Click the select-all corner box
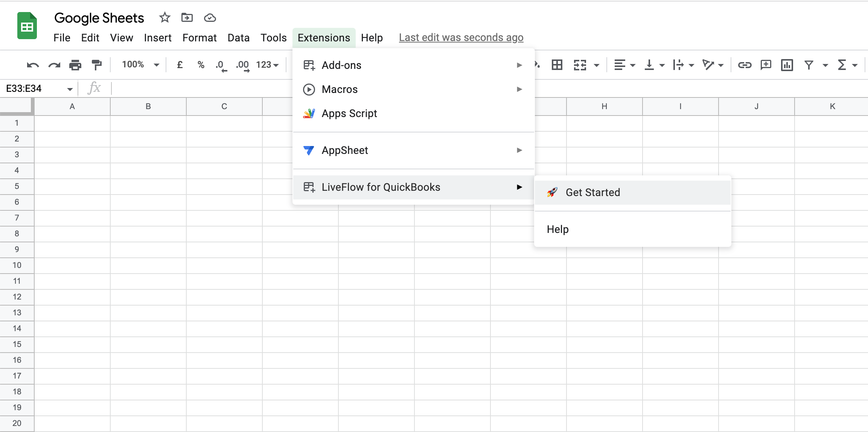Image resolution: width=868 pixels, height=432 pixels. coord(17,106)
